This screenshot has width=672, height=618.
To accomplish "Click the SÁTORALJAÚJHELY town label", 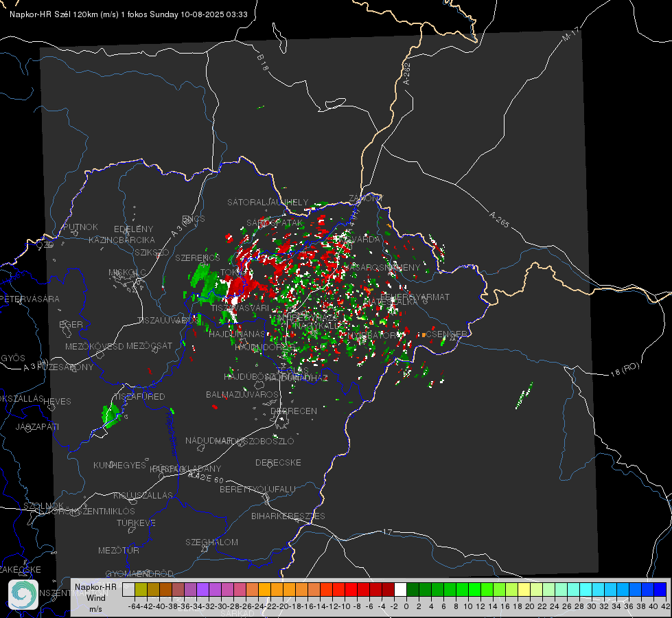I will point(268,202).
